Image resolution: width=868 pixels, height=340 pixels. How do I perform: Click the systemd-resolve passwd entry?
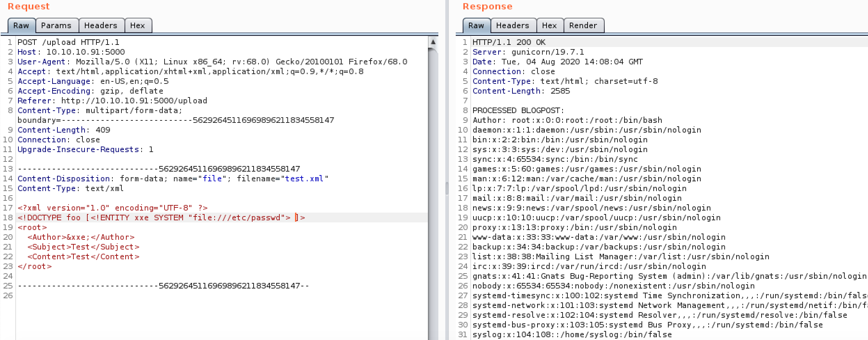pos(660,315)
